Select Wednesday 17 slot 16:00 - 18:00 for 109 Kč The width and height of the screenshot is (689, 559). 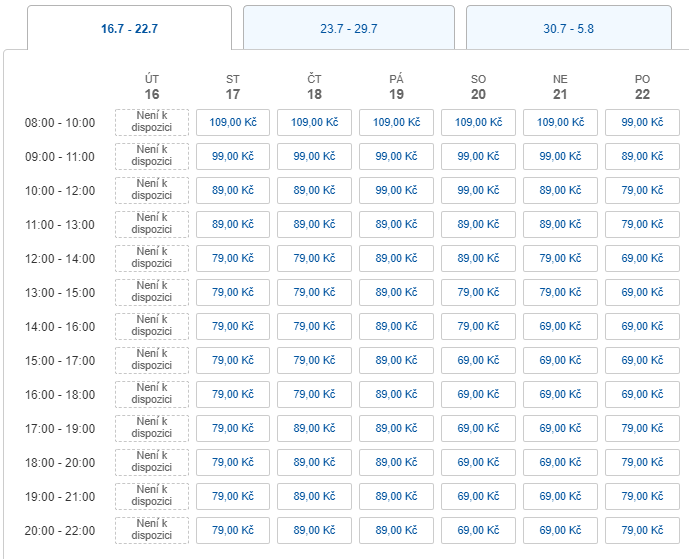(x=233, y=394)
